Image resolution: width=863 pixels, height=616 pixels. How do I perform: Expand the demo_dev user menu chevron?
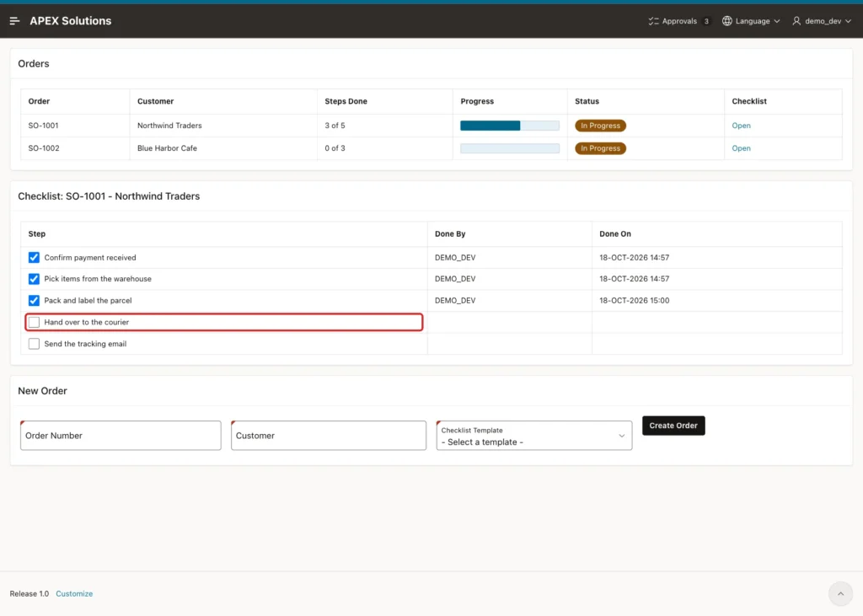pos(848,21)
